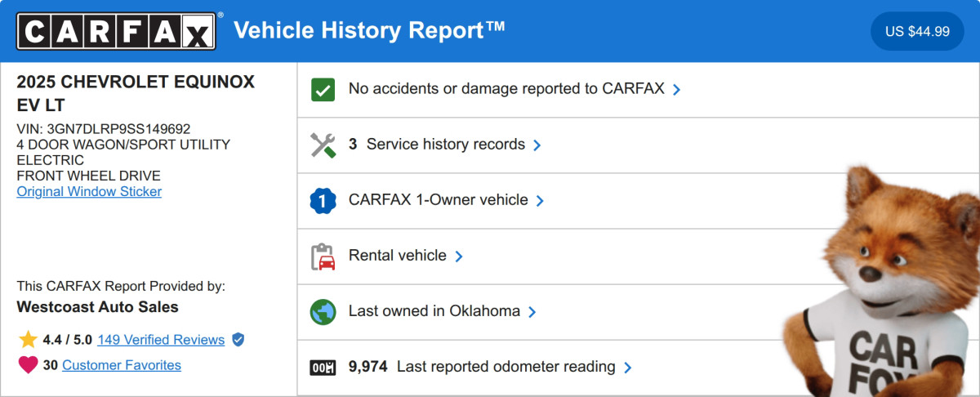980x397 pixels.
Task: Click the blue verified shield badge
Action: 238,339
